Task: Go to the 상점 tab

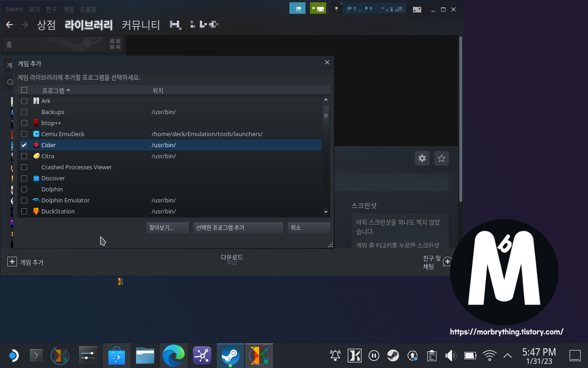Action: (46, 25)
